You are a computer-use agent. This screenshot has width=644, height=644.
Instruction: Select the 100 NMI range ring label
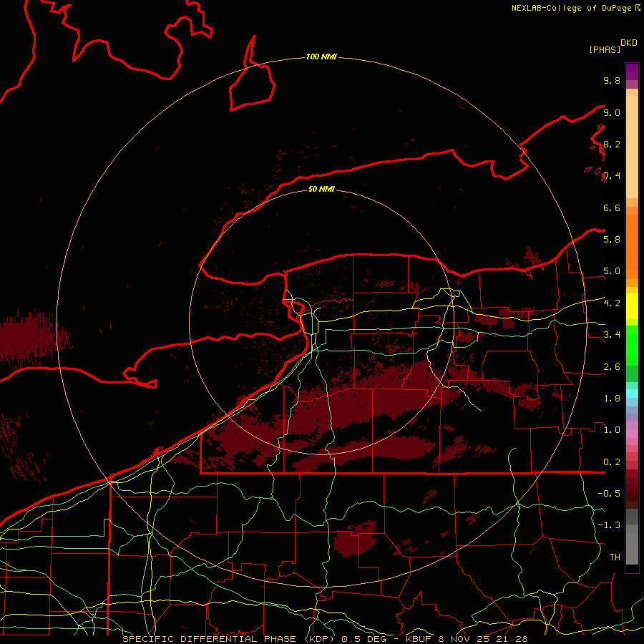321,57
